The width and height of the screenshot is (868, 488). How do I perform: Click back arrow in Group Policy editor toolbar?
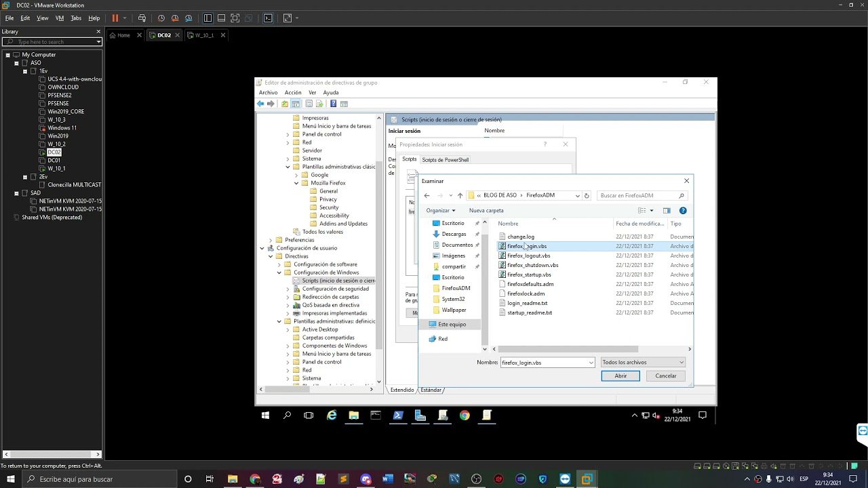point(260,104)
